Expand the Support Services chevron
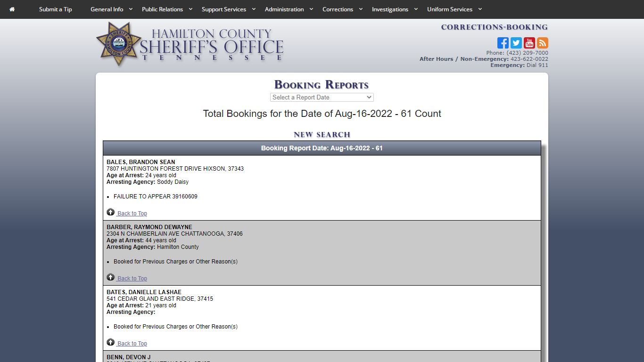This screenshot has width=644, height=362. coord(254,9)
